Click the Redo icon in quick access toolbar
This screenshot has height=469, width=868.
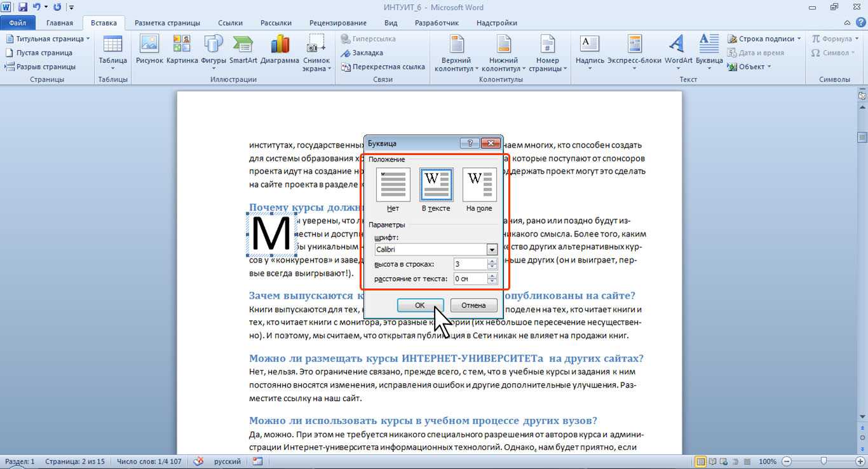[58, 8]
